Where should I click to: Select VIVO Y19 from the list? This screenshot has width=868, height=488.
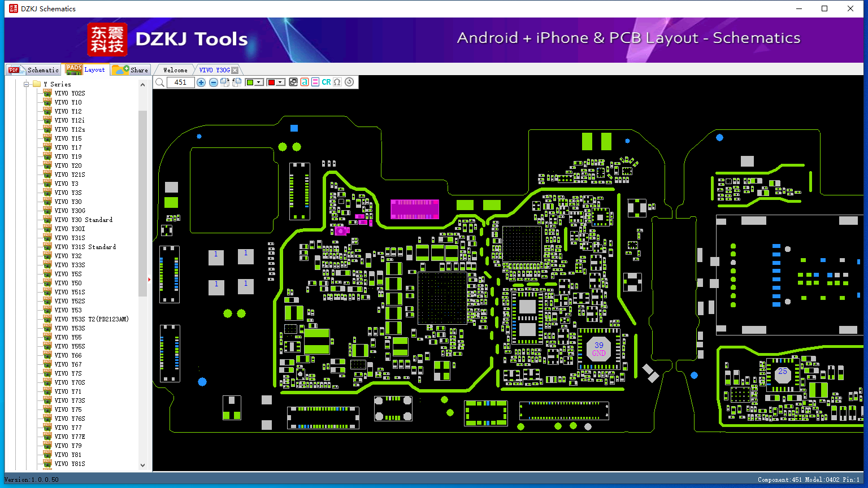tap(68, 156)
